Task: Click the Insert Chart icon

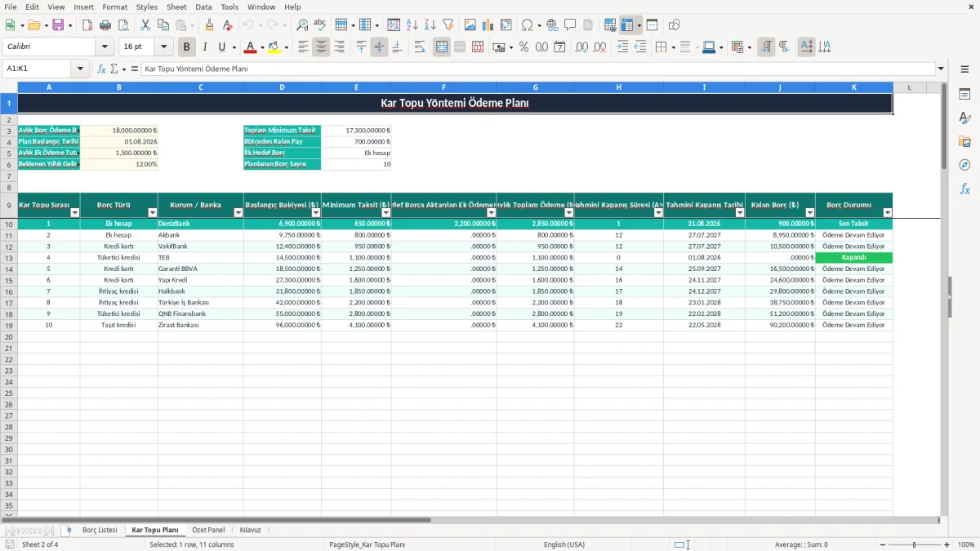Action: (488, 25)
